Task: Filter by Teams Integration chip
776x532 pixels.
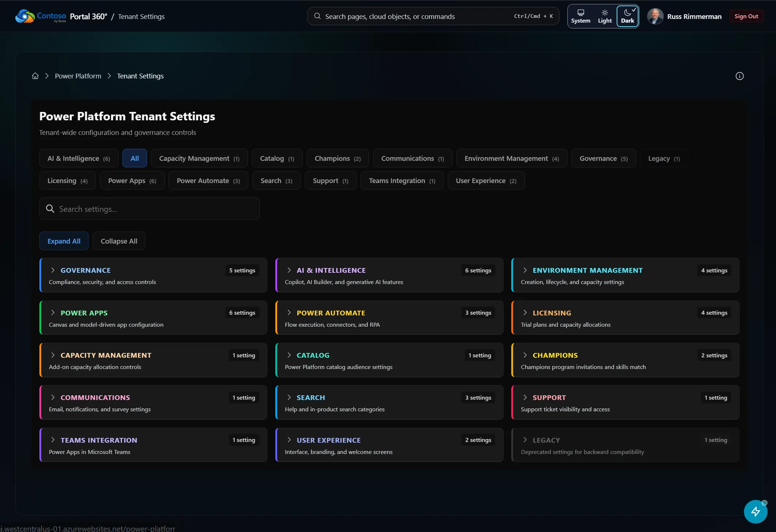Action: click(402, 180)
